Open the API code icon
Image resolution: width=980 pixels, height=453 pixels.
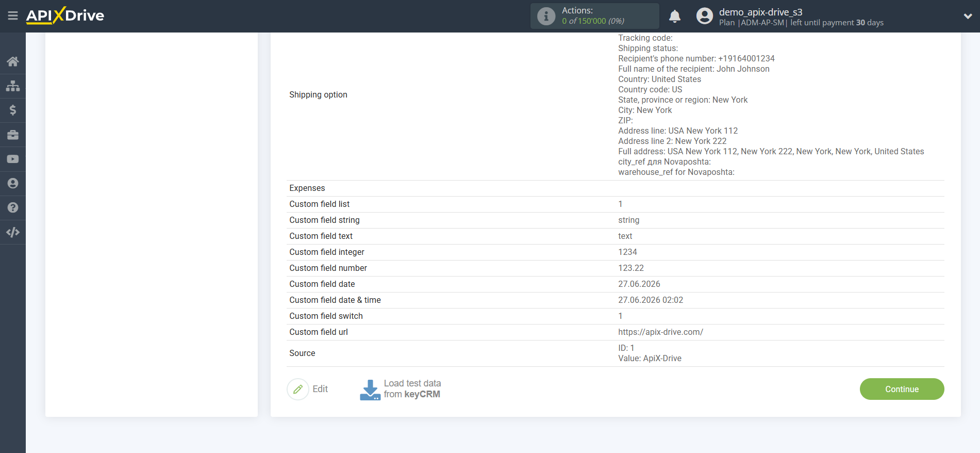[x=13, y=232]
